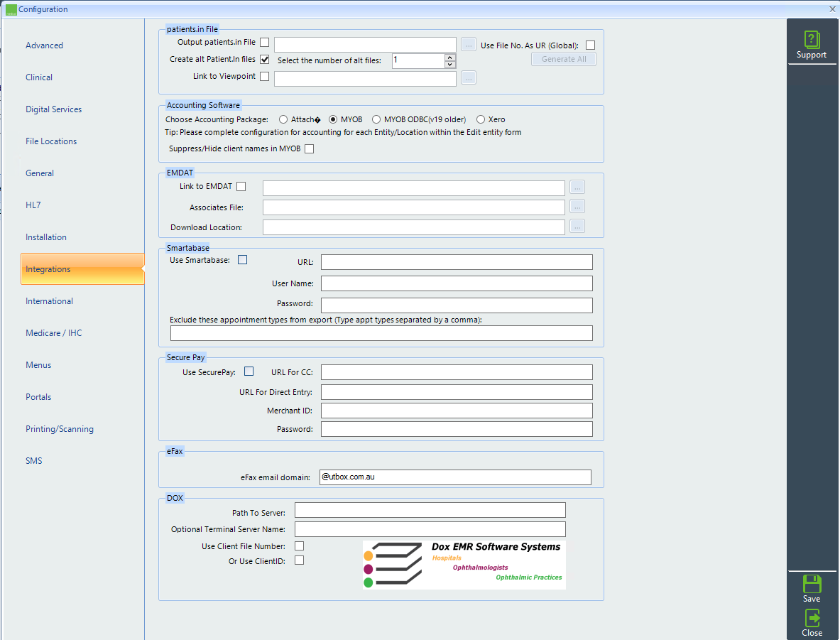
Task: Click the Generate All button
Action: 564,59
